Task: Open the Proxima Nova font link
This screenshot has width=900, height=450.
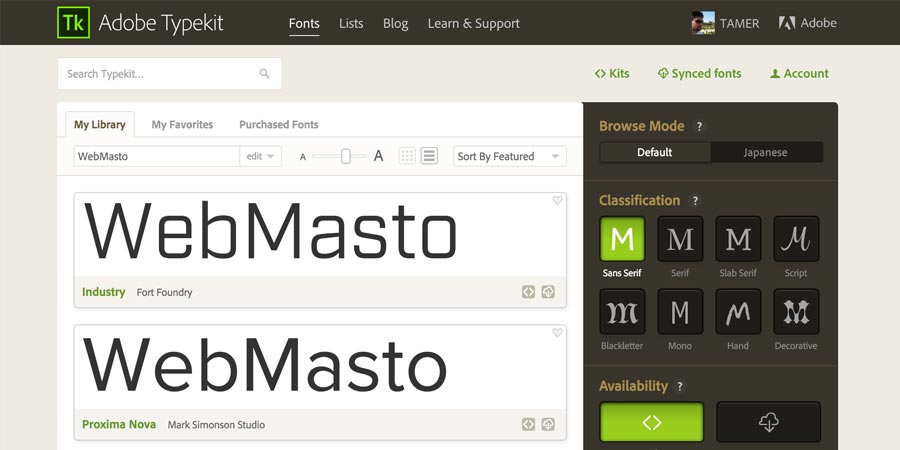Action: pos(119,424)
